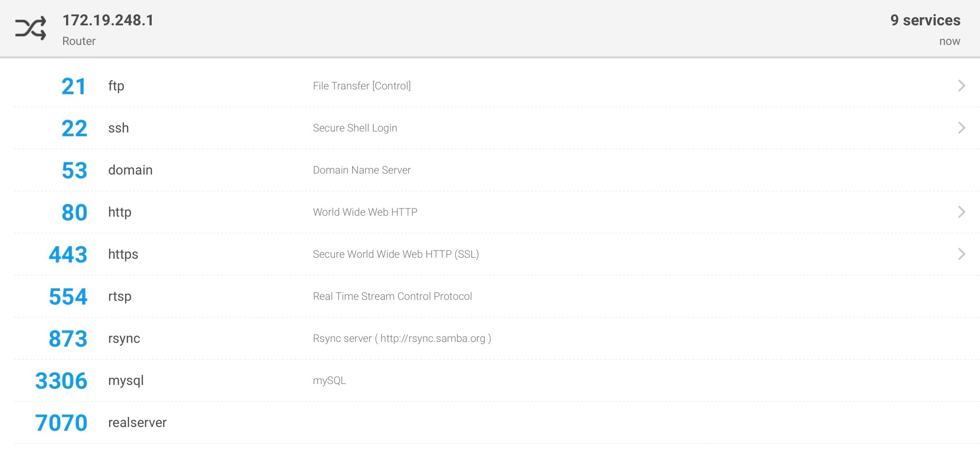980x449 pixels.
Task: Click the Rsync server description text
Action: point(402,339)
